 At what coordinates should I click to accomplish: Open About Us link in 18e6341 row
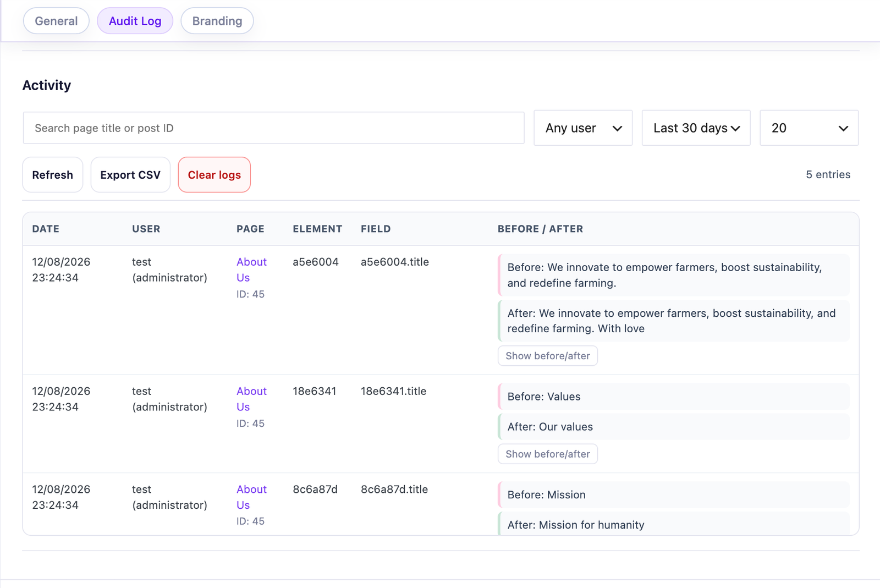[251, 399]
